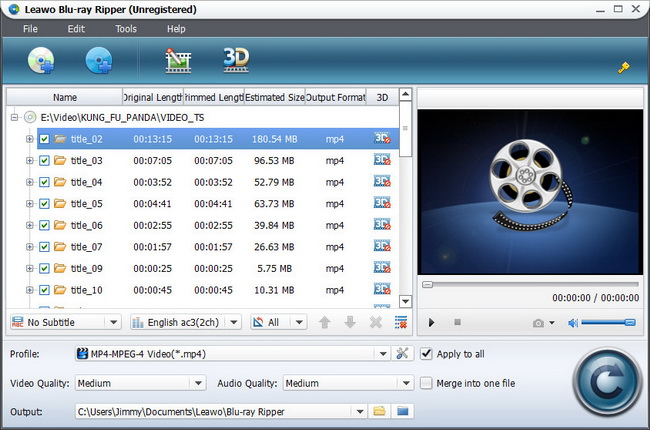
Task: Click the 3D icon for title_06
Action: coord(382,224)
